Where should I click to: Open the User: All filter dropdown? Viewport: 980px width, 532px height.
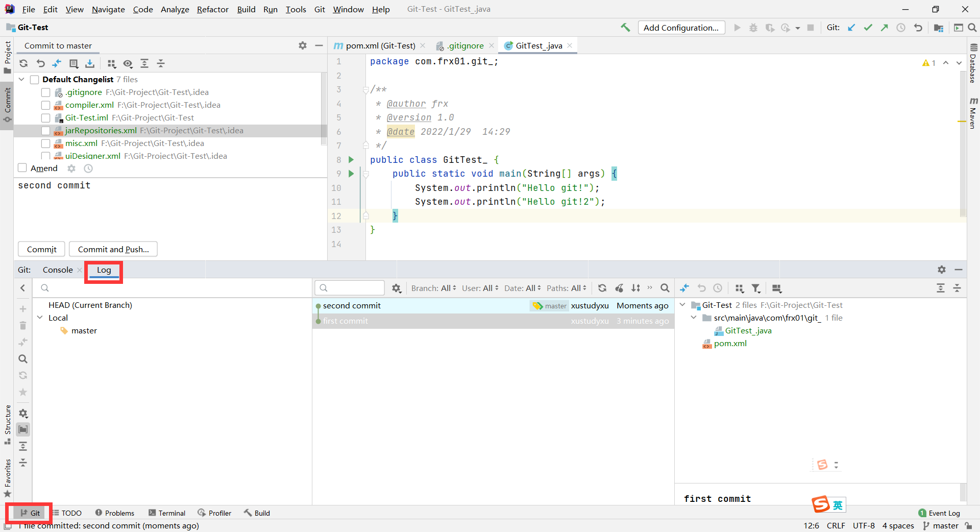point(480,288)
